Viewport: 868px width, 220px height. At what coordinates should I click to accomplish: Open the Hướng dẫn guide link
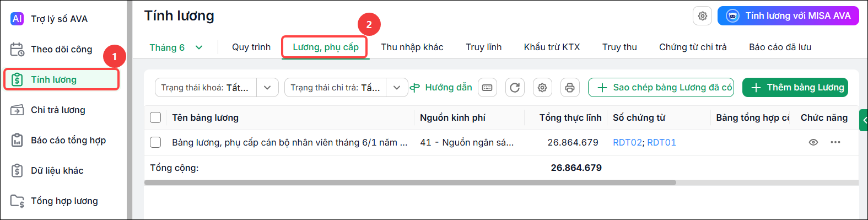coord(441,88)
